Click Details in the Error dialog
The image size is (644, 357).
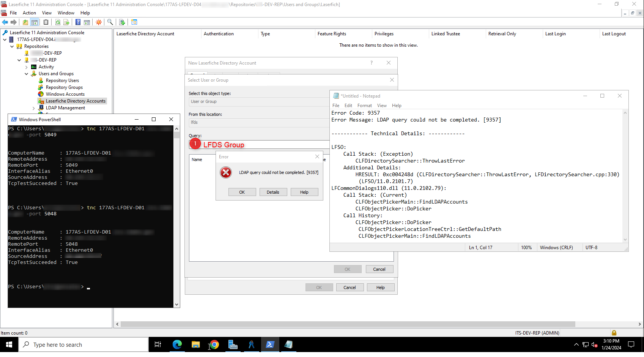click(x=272, y=192)
